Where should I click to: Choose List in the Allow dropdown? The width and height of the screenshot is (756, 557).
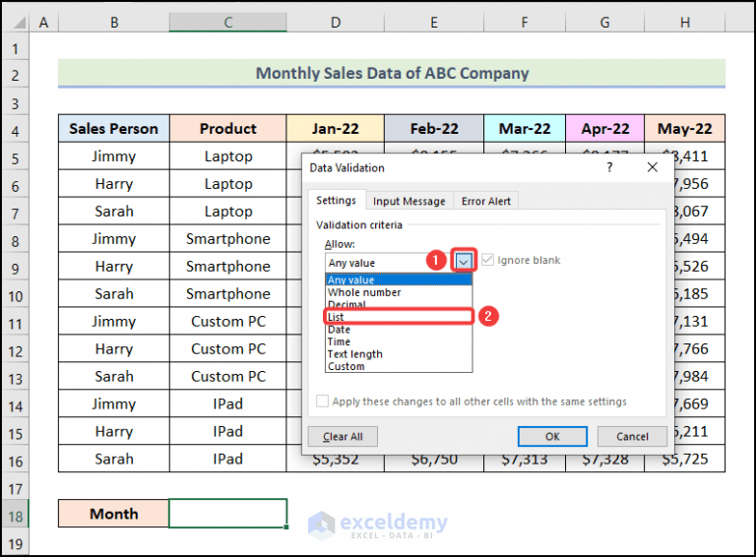(399, 317)
